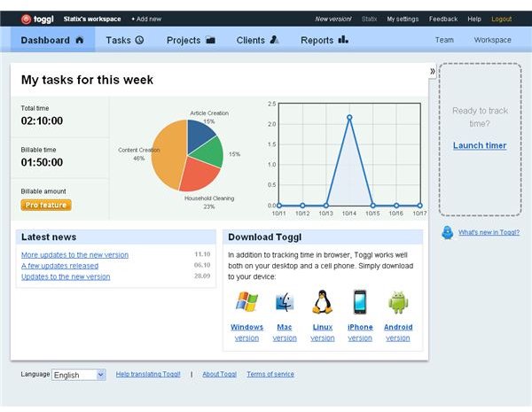This screenshot has width=532, height=412.
Task: Switch to the Tasks tab
Action: pyautogui.click(x=125, y=40)
